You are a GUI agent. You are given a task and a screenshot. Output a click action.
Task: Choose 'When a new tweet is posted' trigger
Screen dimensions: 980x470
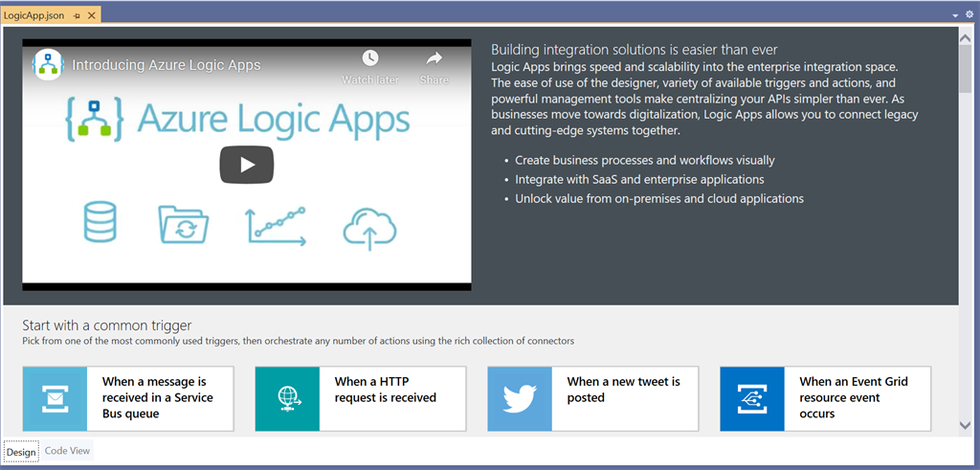[593, 399]
